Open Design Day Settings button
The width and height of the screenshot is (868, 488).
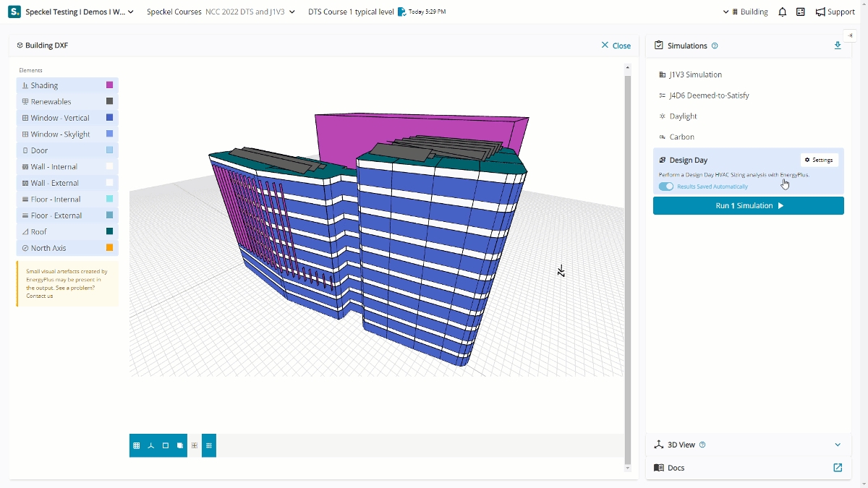tap(819, 160)
